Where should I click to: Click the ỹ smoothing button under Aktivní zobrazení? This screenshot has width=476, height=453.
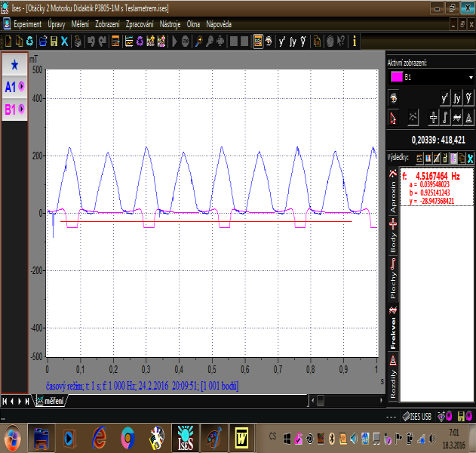(468, 98)
